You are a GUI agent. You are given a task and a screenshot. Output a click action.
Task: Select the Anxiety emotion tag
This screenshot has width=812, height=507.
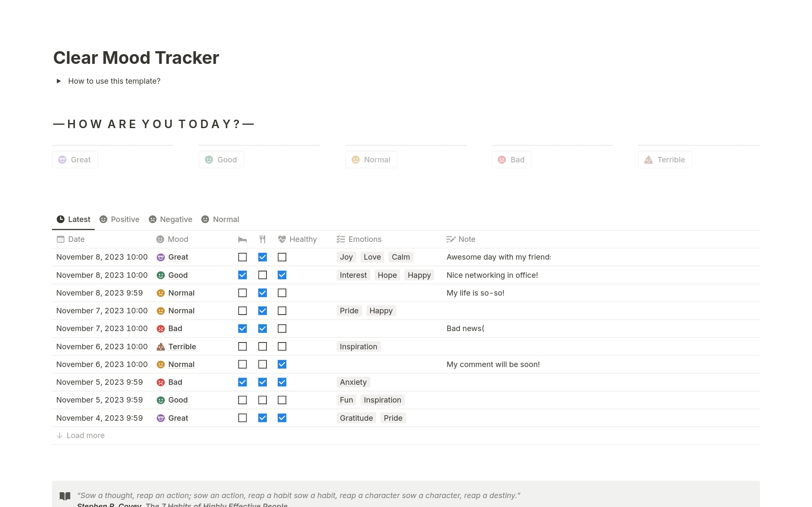pyautogui.click(x=353, y=382)
